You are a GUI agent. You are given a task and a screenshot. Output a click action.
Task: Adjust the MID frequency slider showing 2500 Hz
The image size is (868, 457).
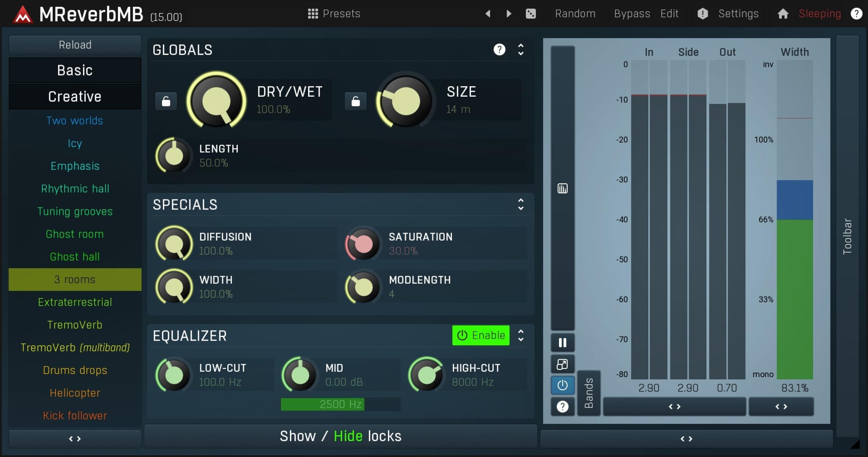click(x=340, y=404)
